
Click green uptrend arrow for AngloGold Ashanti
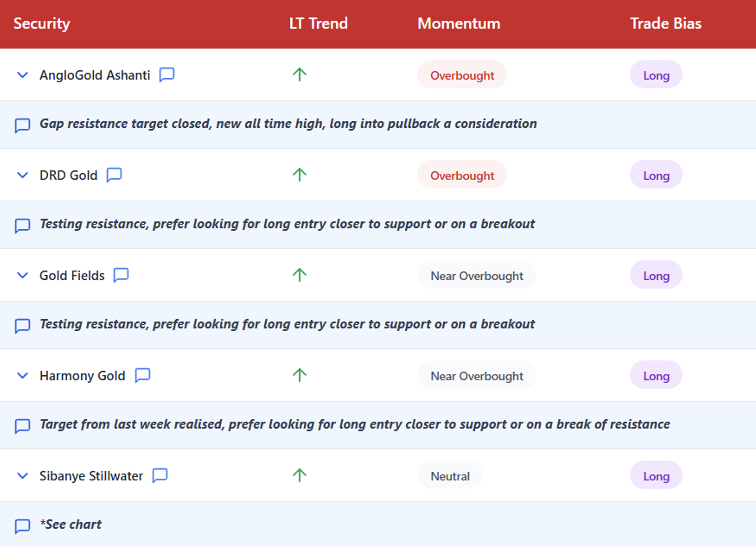pos(299,75)
